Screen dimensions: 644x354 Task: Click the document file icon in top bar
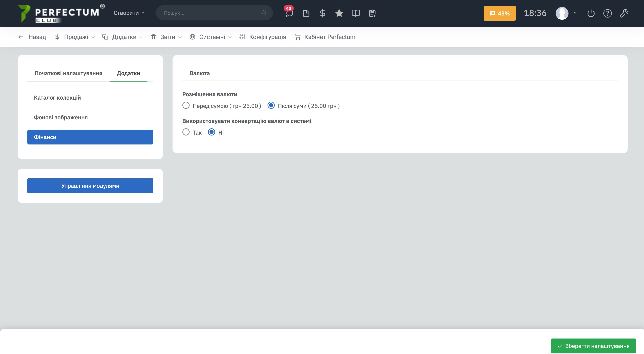306,13
